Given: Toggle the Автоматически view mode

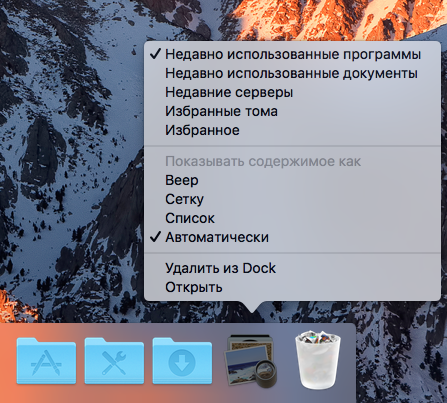Looking at the screenshot, I should tap(292, 237).
